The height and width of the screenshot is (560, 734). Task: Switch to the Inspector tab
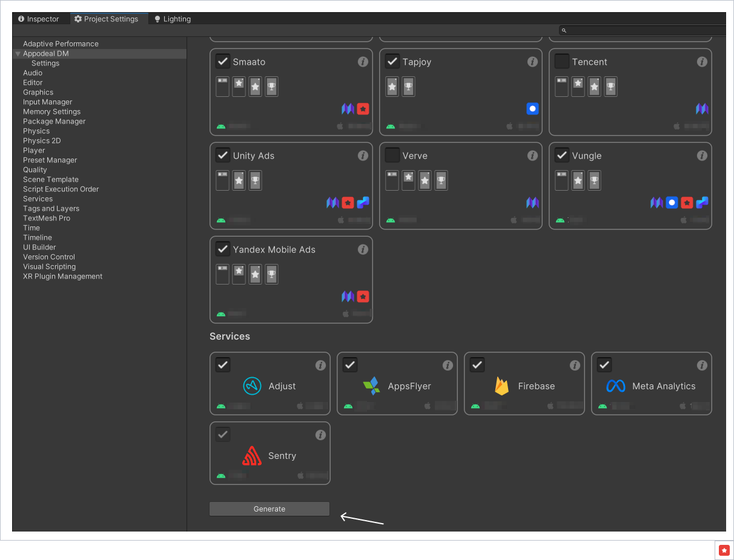tap(39, 19)
